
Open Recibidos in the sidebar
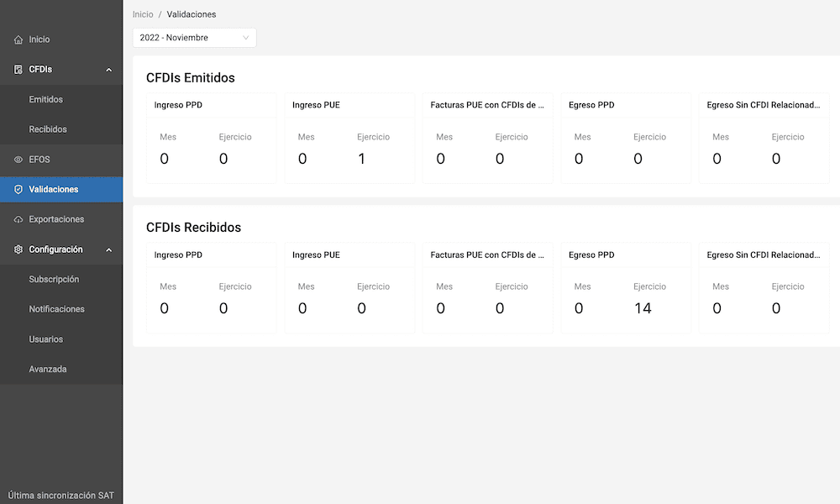[48, 129]
